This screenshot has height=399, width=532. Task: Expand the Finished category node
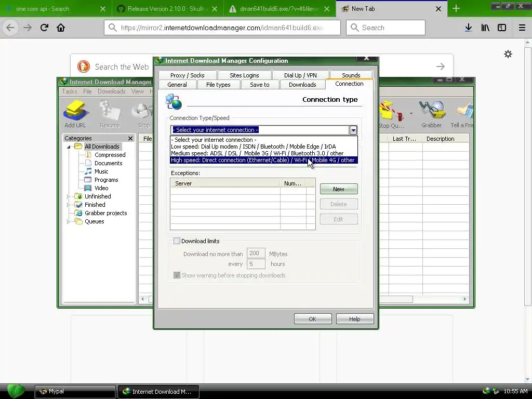69,205
